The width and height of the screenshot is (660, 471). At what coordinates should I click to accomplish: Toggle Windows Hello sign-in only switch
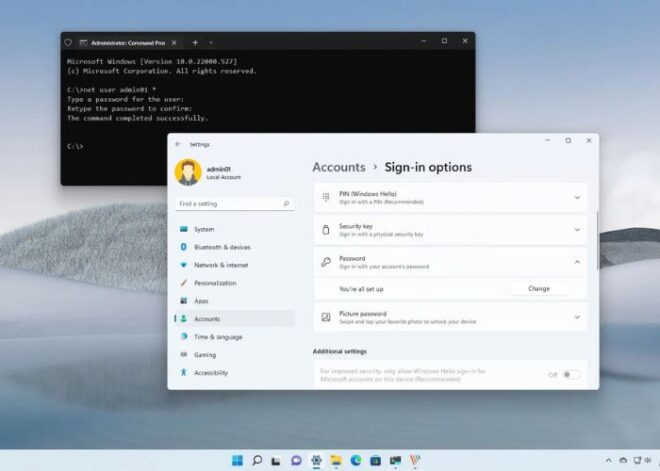click(x=572, y=374)
